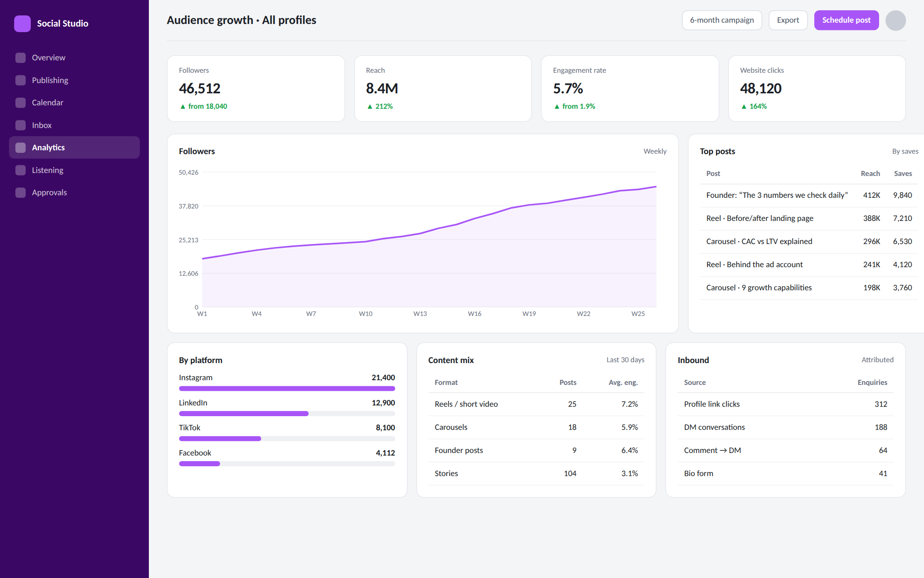
Task: Select the Profile link clicks row
Action: tap(786, 404)
